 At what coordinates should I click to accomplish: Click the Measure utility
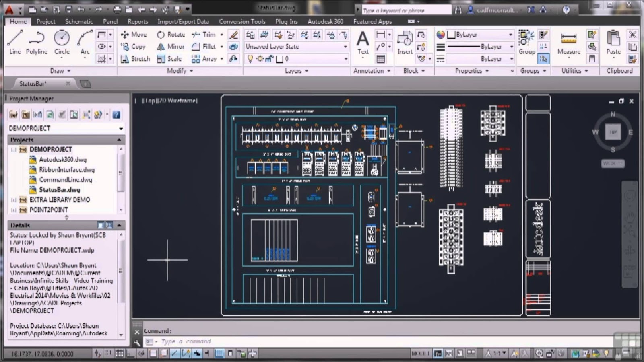[x=569, y=43]
